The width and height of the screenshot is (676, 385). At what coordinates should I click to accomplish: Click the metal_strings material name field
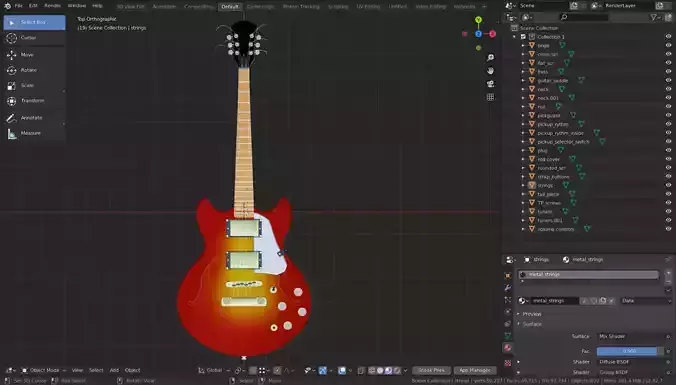[554, 300]
